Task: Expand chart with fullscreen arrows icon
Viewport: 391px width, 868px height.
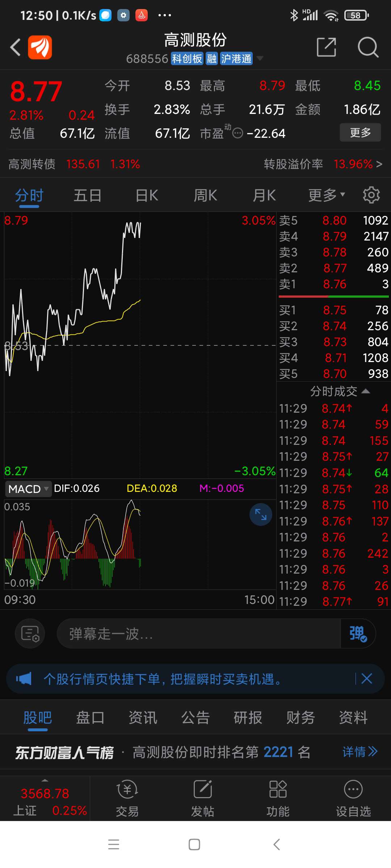Action: [261, 514]
